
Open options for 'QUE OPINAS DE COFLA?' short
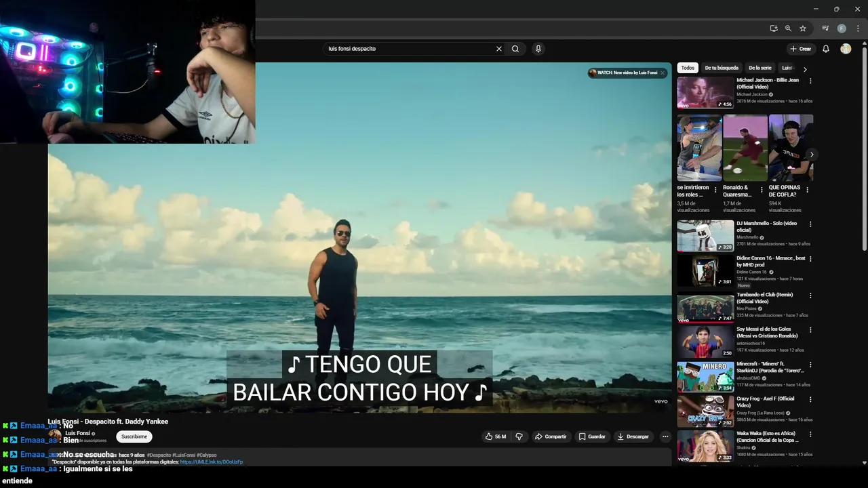[x=808, y=190]
